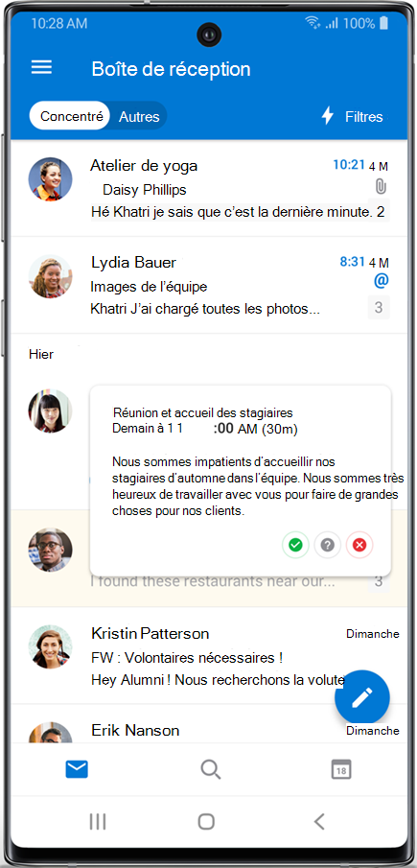417x868 pixels.
Task: Select the Mail tab in bottom bar
Action: tap(77, 769)
